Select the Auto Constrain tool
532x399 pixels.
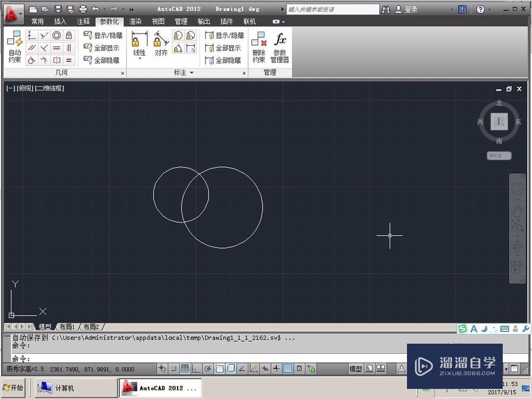pos(14,48)
